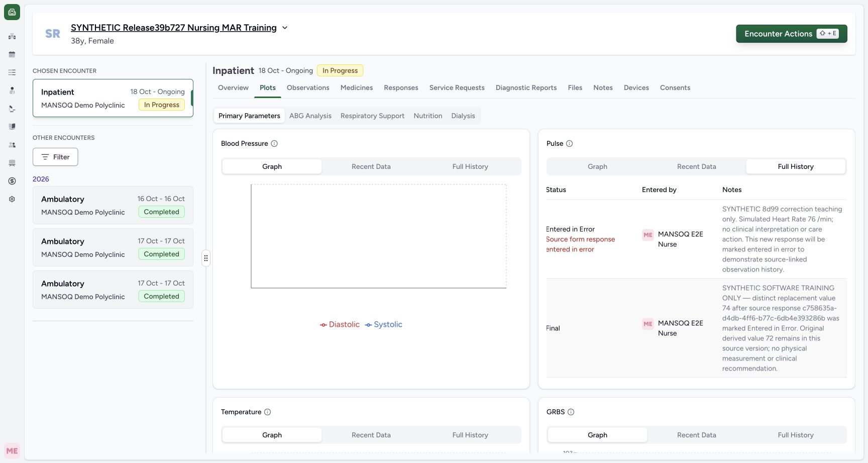The height and width of the screenshot is (463, 868).
Task: Switch to Diagnostic Reports tab
Action: pyautogui.click(x=526, y=87)
